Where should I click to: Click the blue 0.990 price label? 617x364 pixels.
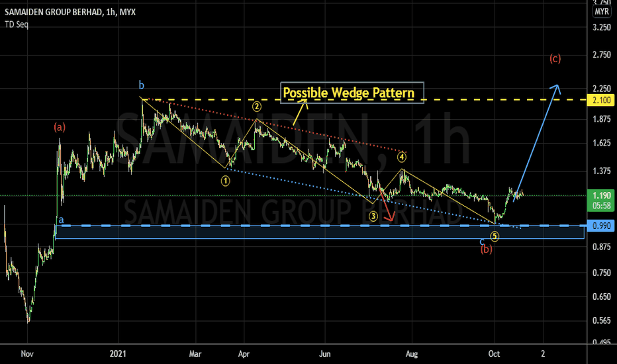coord(600,226)
